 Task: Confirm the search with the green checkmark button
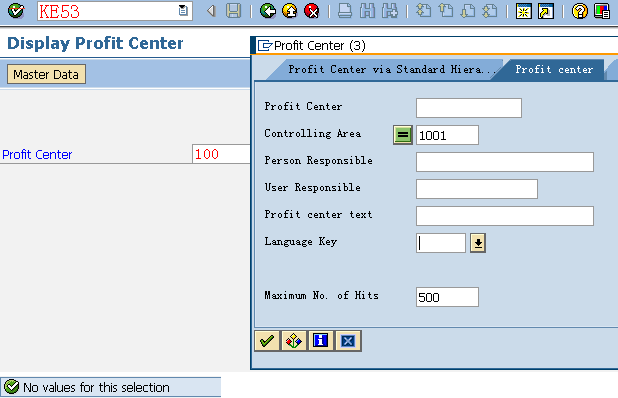coord(267,340)
